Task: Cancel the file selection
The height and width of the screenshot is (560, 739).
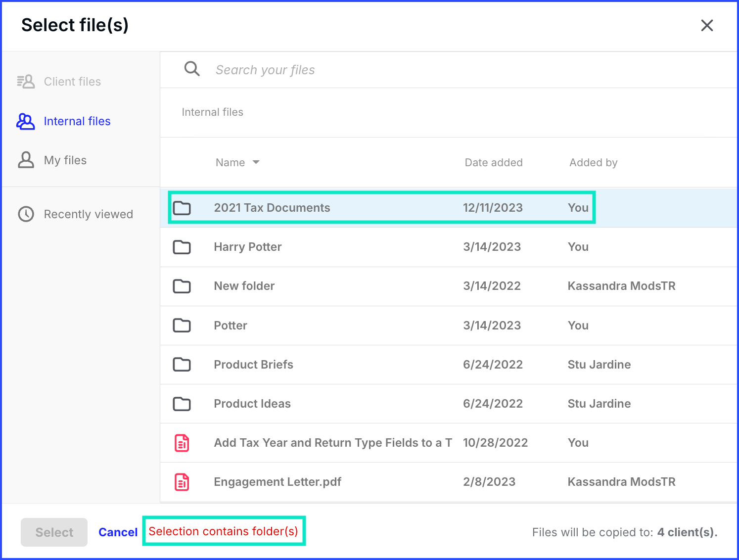Action: [118, 532]
